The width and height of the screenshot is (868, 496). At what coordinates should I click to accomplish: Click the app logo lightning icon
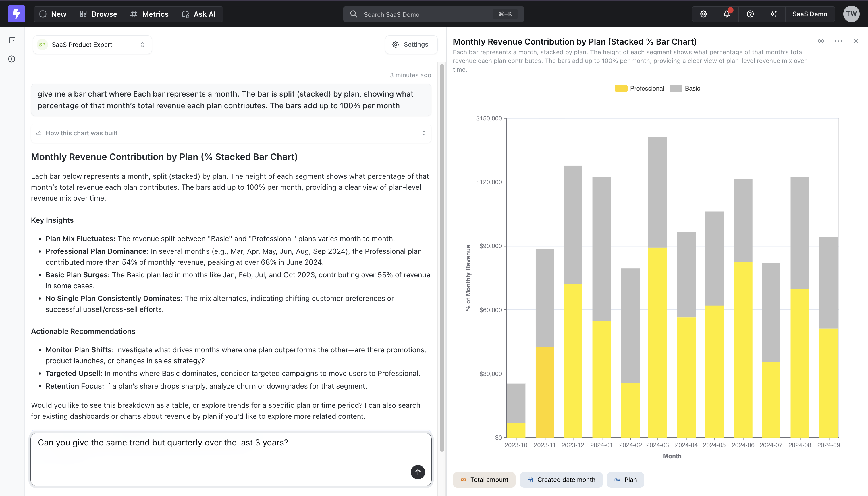(16, 14)
